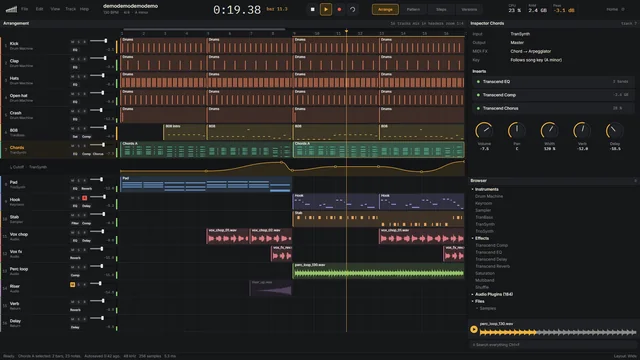Bypass Transcend EQ insert via its green dot
Screen dimensions: 640x360
click(x=478, y=82)
